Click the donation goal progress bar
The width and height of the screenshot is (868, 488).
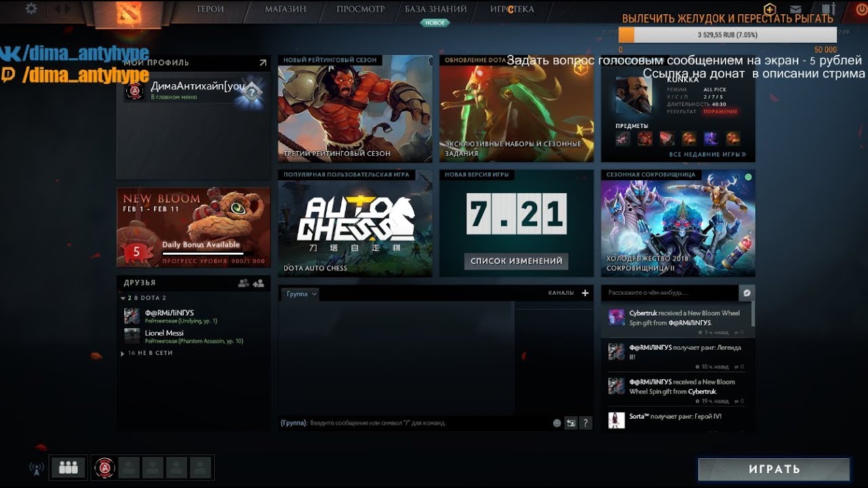coord(727,35)
